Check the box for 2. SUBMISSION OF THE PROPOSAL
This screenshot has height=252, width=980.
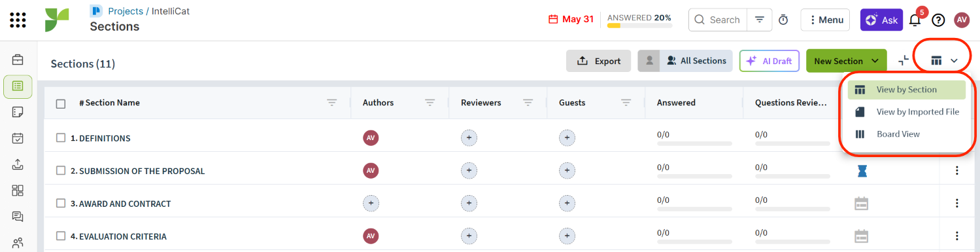point(61,171)
